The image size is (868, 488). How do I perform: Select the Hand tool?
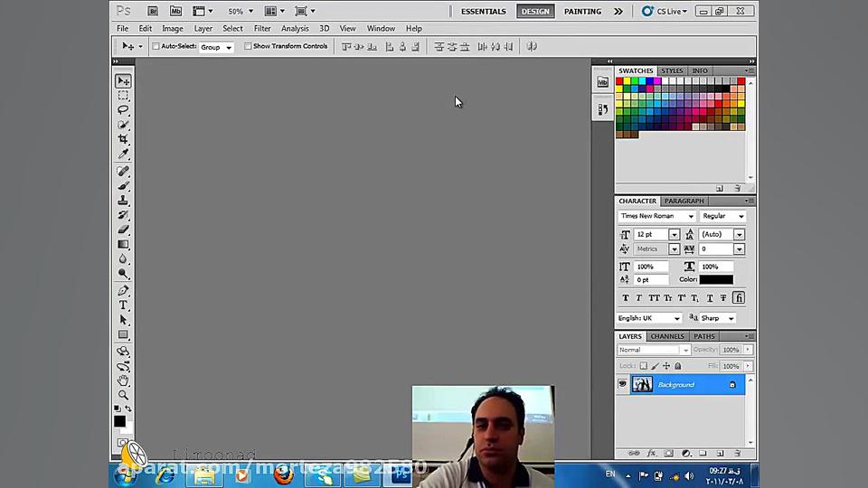123,380
